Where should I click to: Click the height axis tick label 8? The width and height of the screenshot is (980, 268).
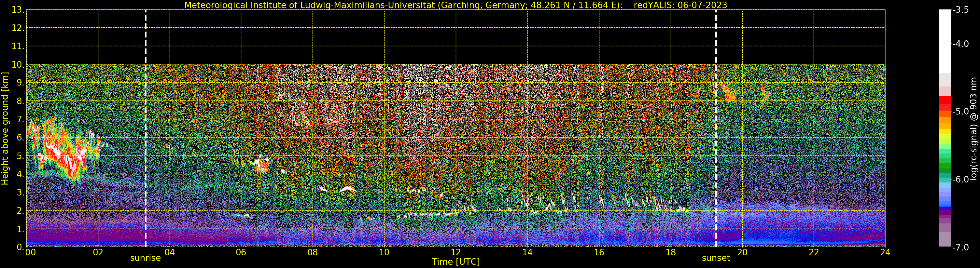20,101
